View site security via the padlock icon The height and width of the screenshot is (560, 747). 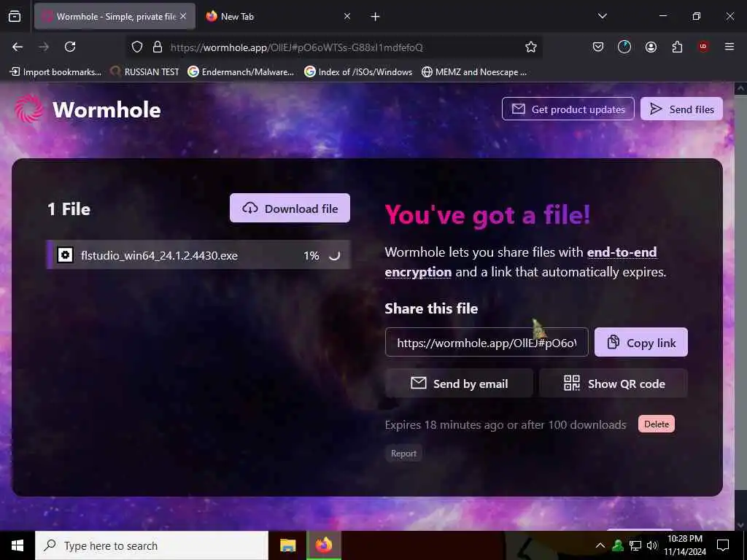158,47
